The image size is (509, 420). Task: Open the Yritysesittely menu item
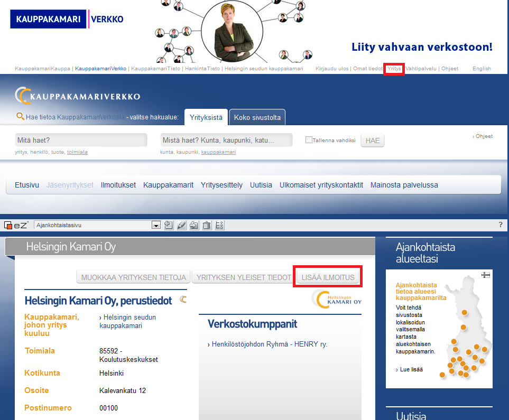pos(221,185)
